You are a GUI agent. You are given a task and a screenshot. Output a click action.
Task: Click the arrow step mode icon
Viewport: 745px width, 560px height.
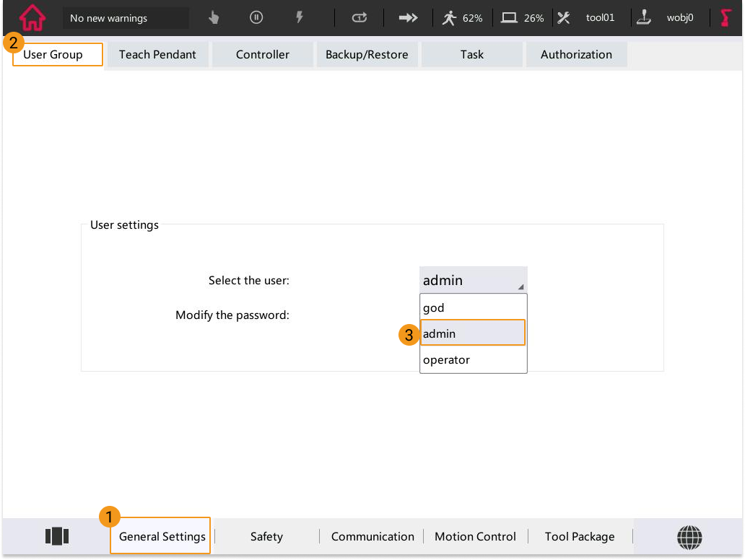[409, 18]
